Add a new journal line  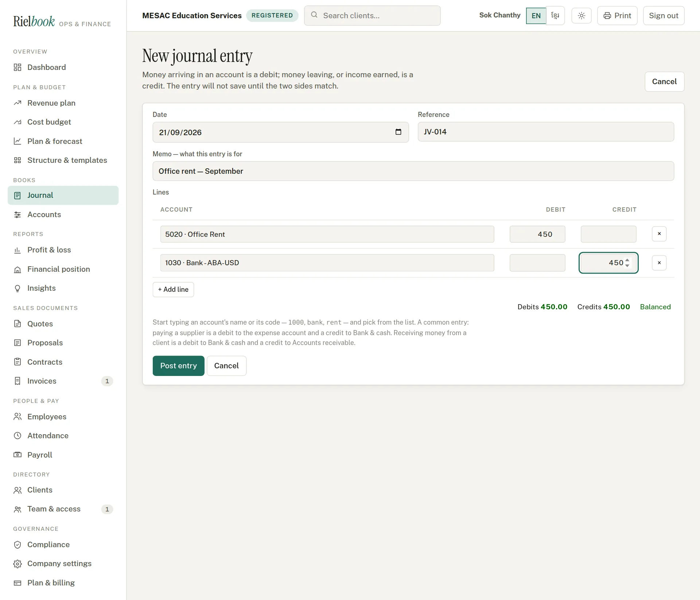pyautogui.click(x=173, y=290)
